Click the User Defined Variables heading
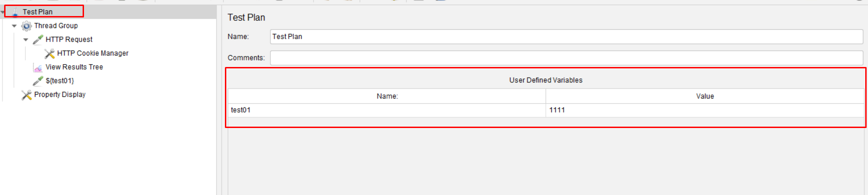The width and height of the screenshot is (868, 195). [x=546, y=80]
